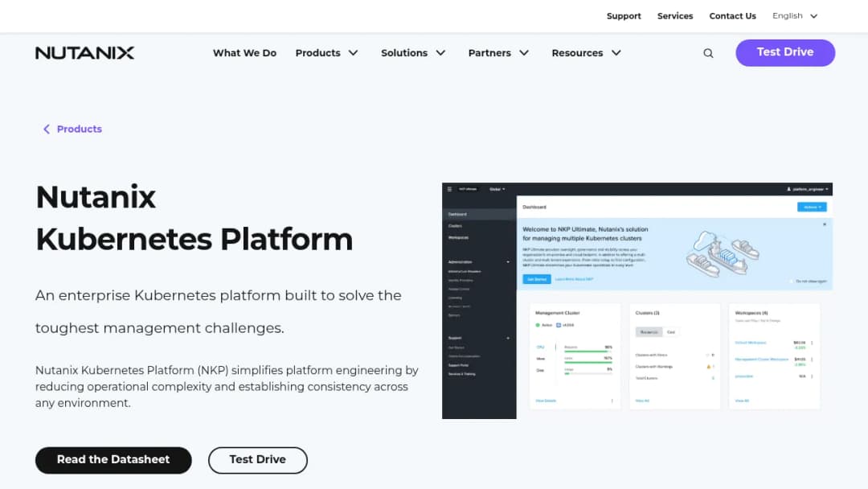Open the Support link
868x489 pixels.
[x=624, y=16]
